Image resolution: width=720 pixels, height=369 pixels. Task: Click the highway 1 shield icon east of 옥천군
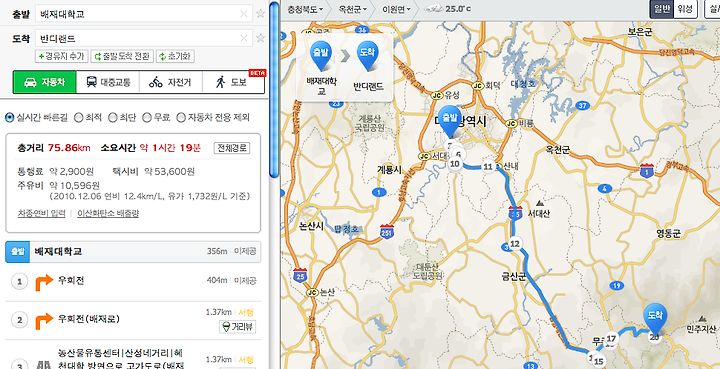tap(647, 170)
